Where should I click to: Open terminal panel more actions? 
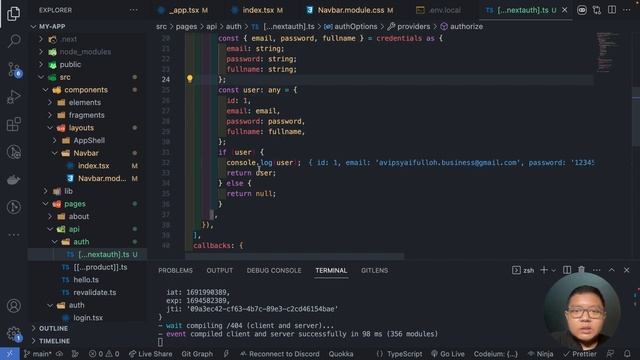point(596,270)
